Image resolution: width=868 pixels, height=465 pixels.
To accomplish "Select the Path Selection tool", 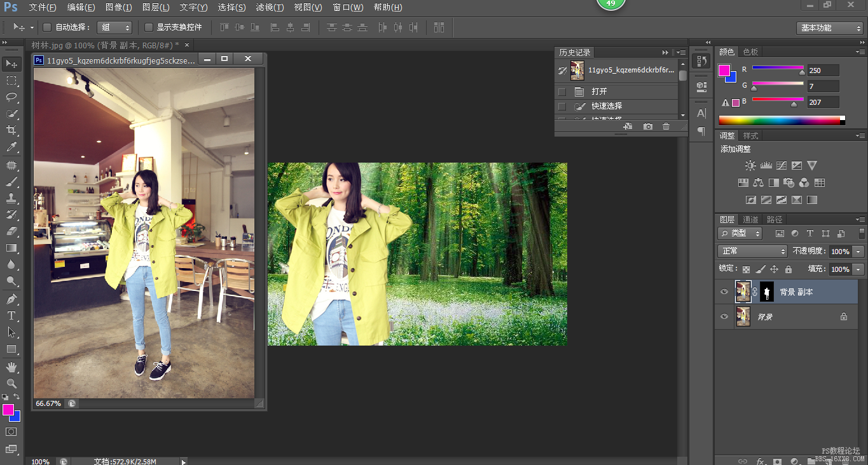I will [11, 332].
